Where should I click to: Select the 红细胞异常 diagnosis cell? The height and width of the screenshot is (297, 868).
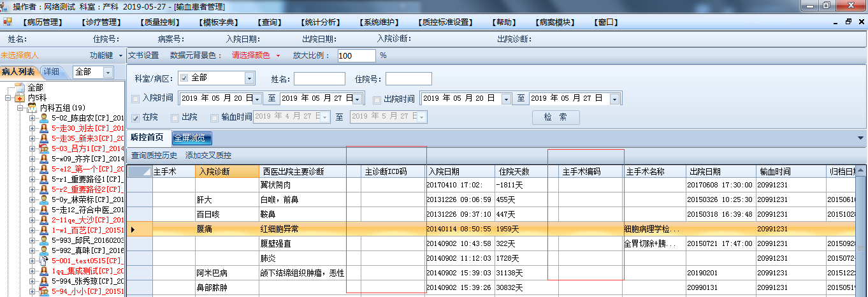[303, 229]
